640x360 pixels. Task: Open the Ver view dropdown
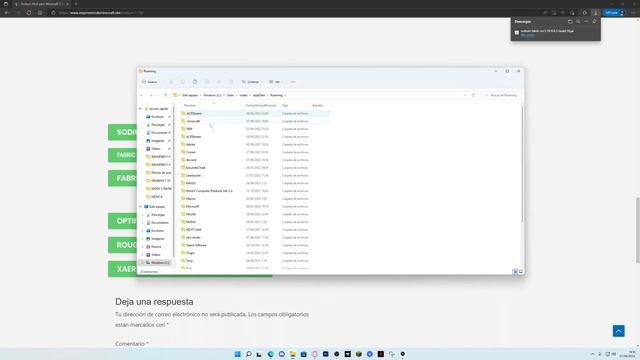275,82
